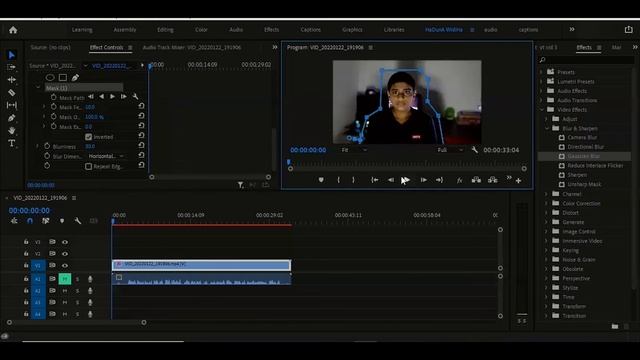Go to In point in Program monitor
Screen dimensions: 640x360
pos(374,180)
